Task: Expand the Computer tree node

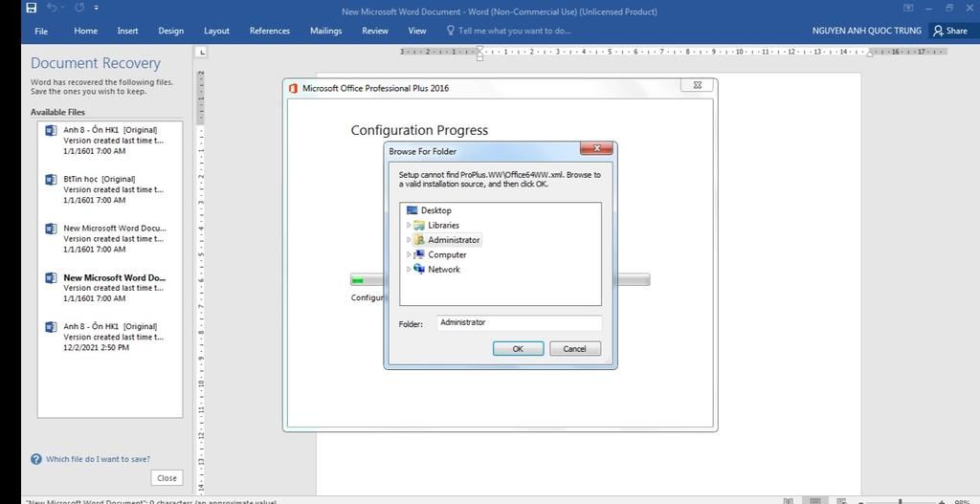Action: pos(409,254)
